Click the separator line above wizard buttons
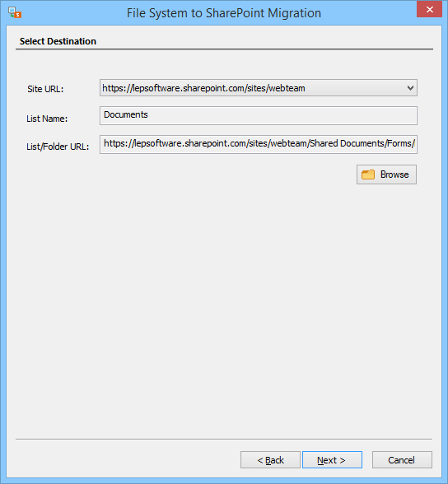Image resolution: width=448 pixels, height=484 pixels. [224, 439]
